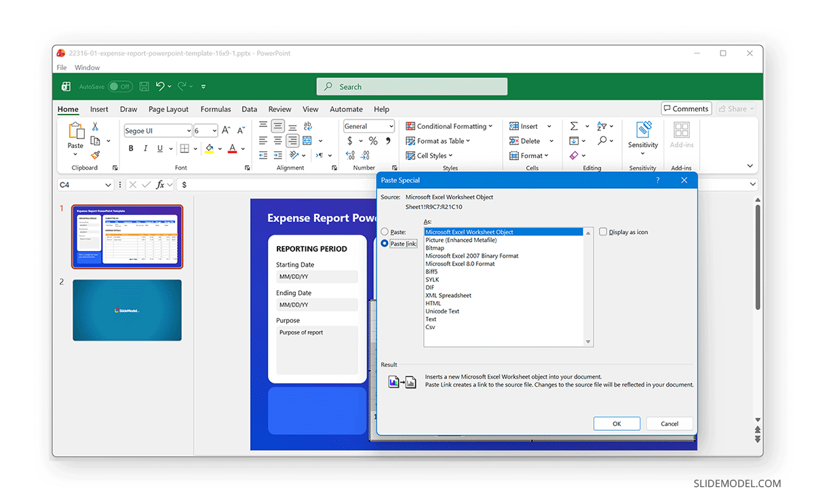
Task: Click Cancel in Paste Special dialog
Action: [670, 423]
